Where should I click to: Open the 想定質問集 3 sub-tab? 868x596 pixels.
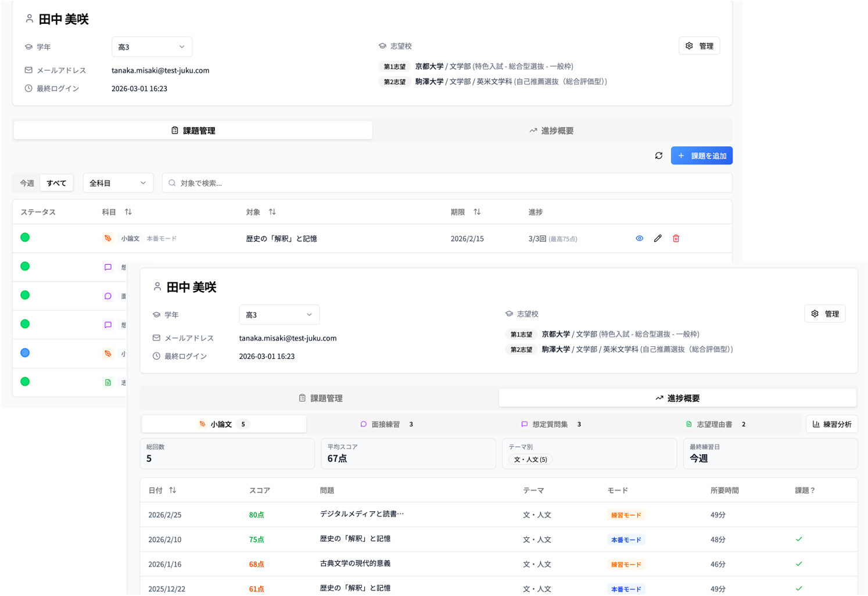point(551,424)
